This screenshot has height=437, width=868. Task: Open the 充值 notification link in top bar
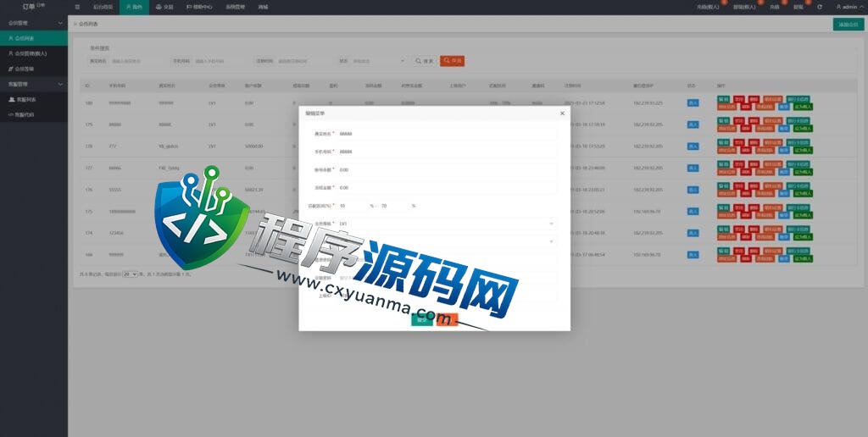[775, 7]
